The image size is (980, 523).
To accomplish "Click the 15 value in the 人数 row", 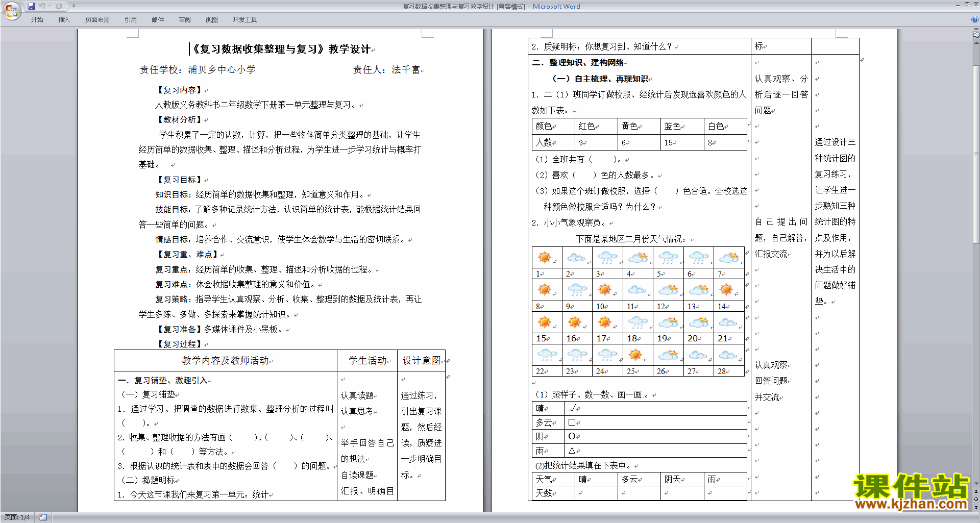I will click(668, 143).
